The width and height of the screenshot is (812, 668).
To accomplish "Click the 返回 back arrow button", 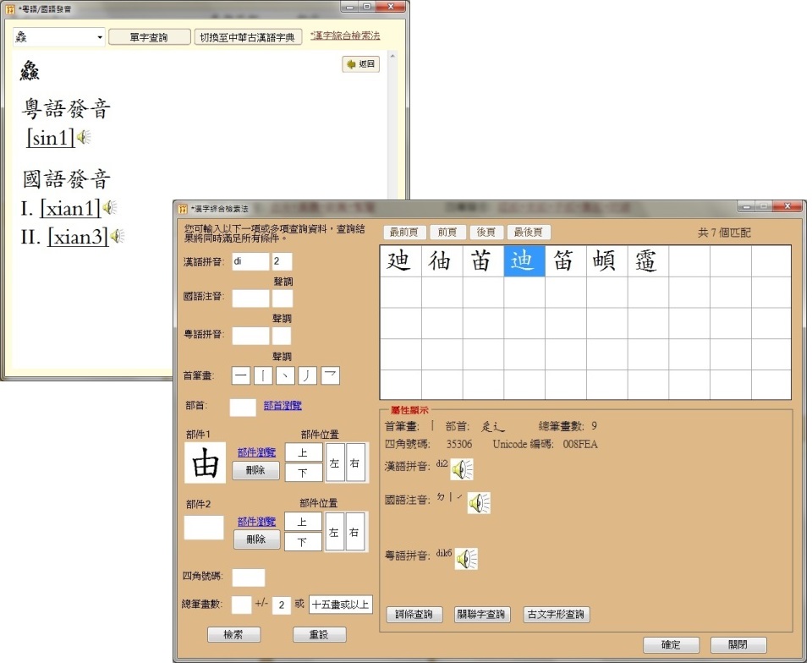I will coord(360,64).
